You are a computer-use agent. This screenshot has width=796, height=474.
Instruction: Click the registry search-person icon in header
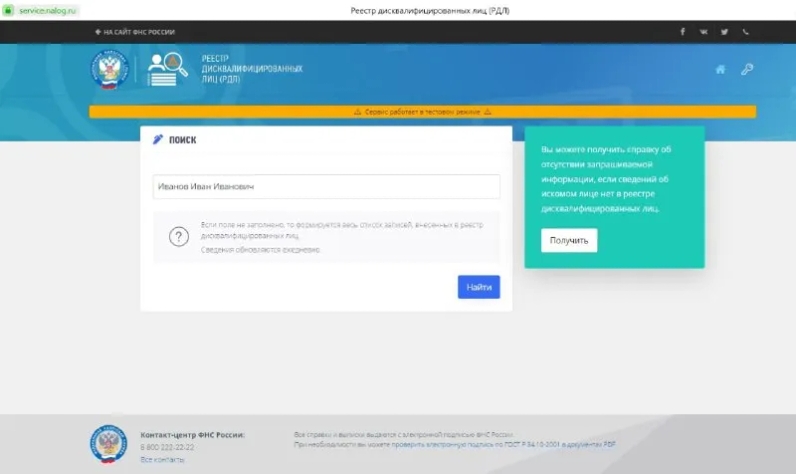pyautogui.click(x=168, y=69)
